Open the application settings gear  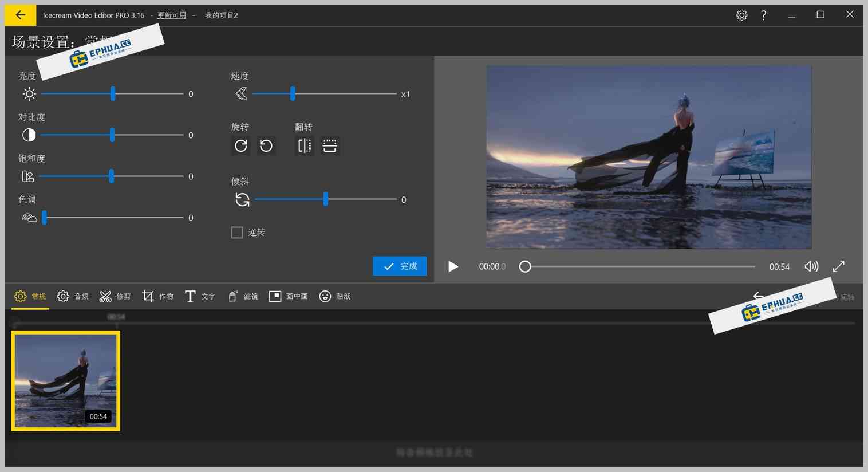(x=741, y=15)
